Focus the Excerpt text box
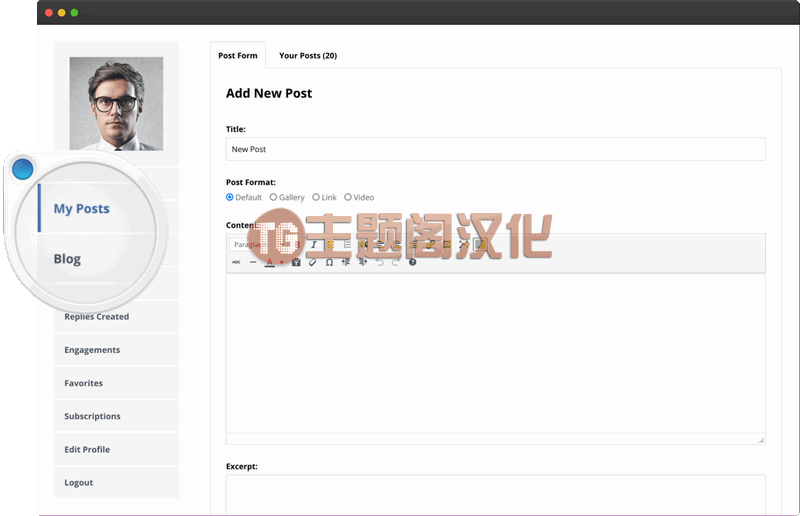800x516 pixels. (x=495, y=495)
